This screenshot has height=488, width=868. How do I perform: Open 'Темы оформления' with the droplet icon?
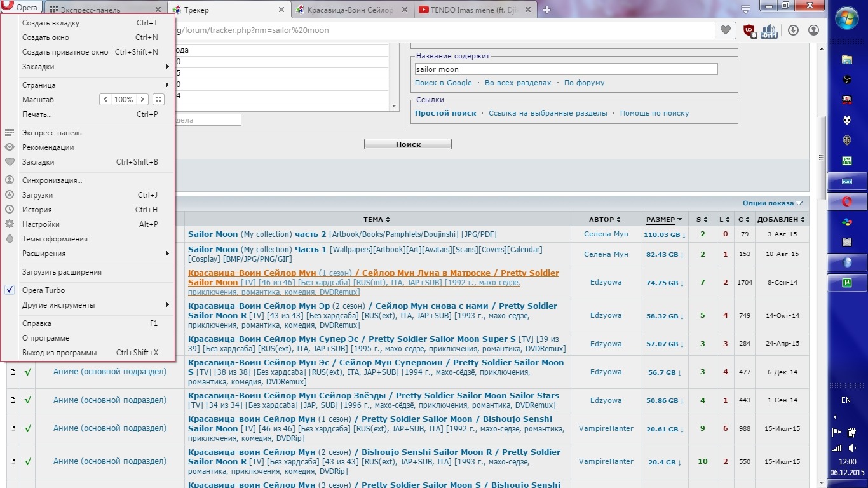pyautogui.click(x=88, y=239)
